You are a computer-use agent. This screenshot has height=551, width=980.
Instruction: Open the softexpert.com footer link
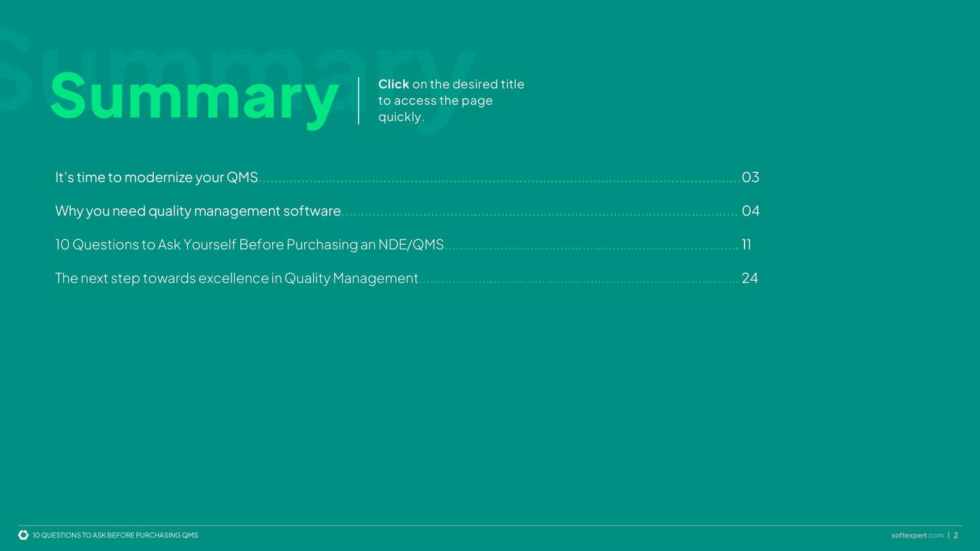tap(917, 535)
